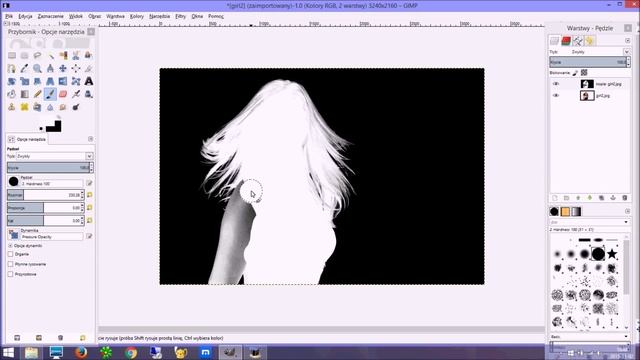
Task: Toggle lock alpha channel icon beside Blokowanie
Action: (x=584, y=73)
